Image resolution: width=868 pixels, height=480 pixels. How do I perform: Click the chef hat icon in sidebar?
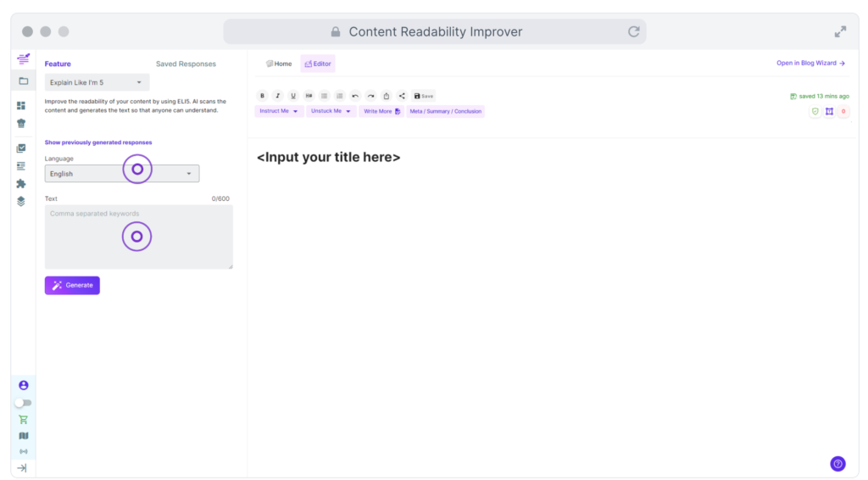(x=21, y=124)
